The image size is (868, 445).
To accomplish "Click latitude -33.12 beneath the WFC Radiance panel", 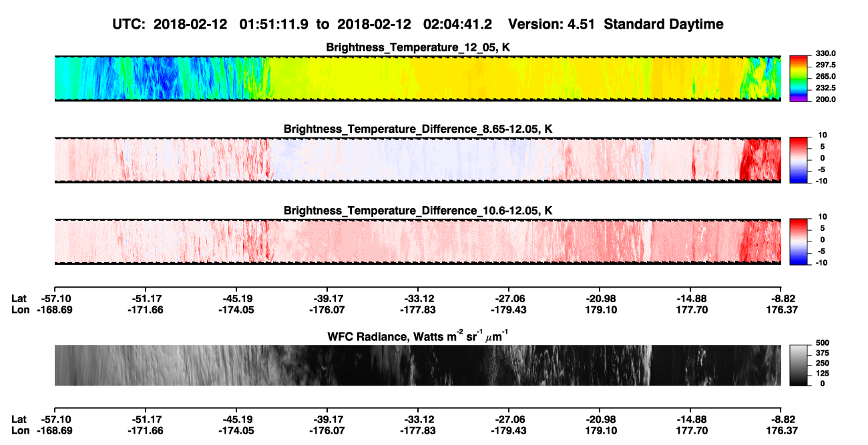I will tap(417, 419).
